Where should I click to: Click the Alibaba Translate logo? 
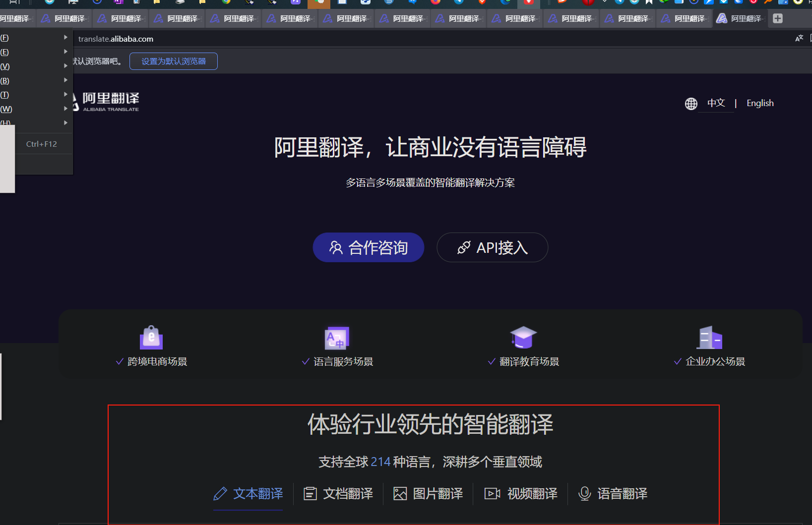106,101
